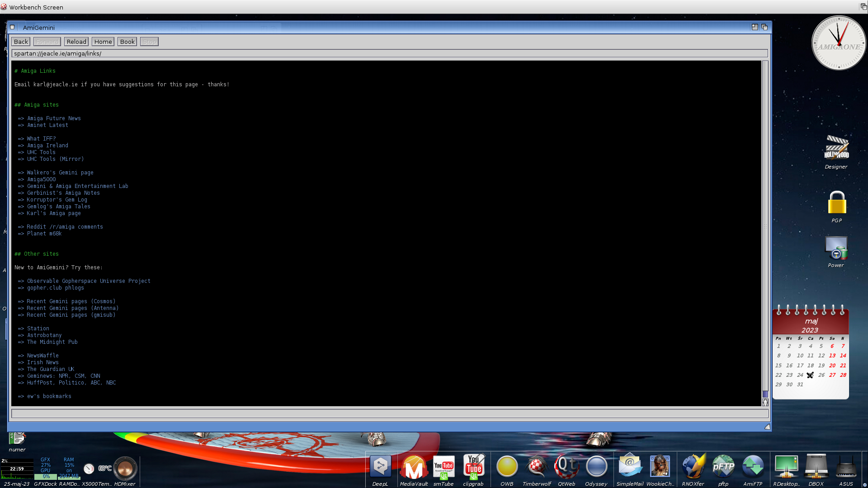Click the RAMDock memory monitor

point(69,468)
